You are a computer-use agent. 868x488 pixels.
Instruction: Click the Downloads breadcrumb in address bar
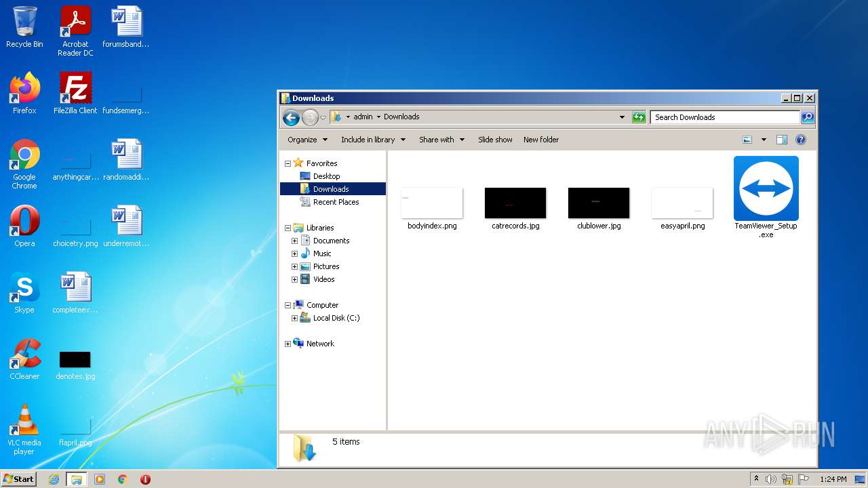[401, 117]
